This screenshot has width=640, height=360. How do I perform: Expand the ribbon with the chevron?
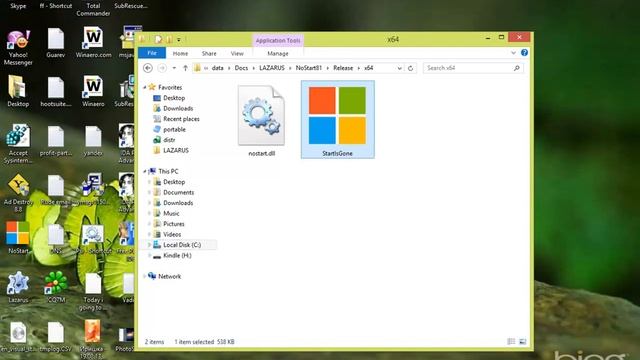[513, 53]
